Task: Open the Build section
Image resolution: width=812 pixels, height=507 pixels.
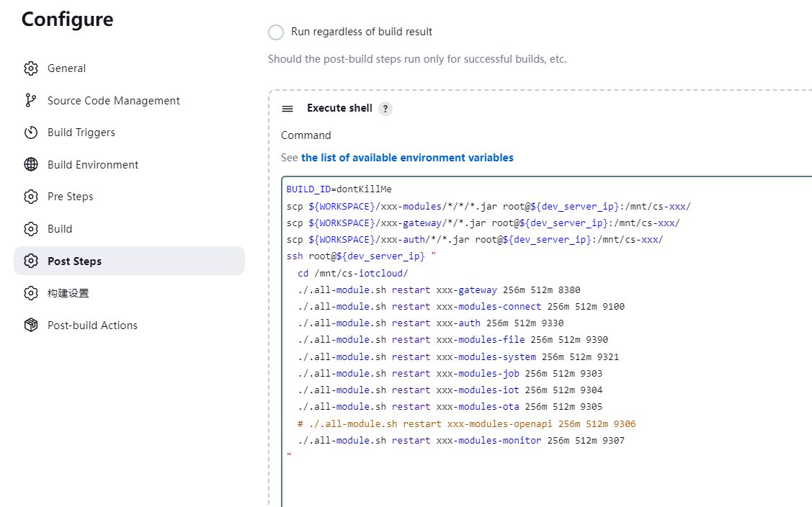Action: pos(60,229)
